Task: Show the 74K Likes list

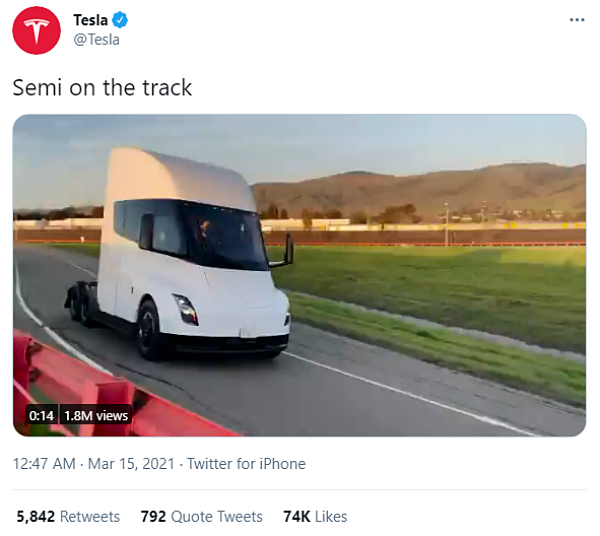Action: [x=315, y=516]
